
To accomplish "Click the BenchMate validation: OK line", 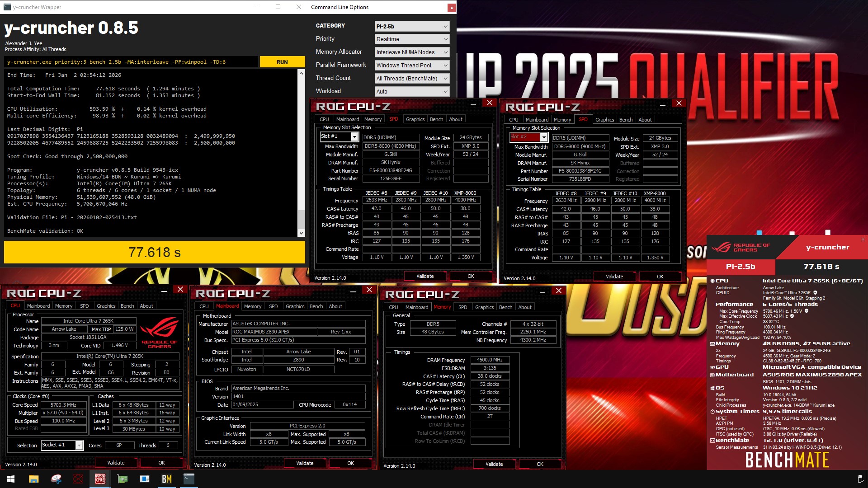I will point(45,231).
